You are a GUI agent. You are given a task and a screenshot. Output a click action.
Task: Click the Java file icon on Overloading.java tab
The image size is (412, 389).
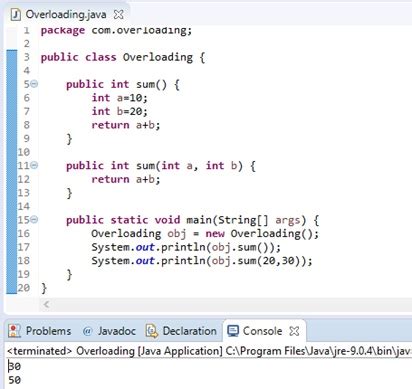(x=15, y=14)
